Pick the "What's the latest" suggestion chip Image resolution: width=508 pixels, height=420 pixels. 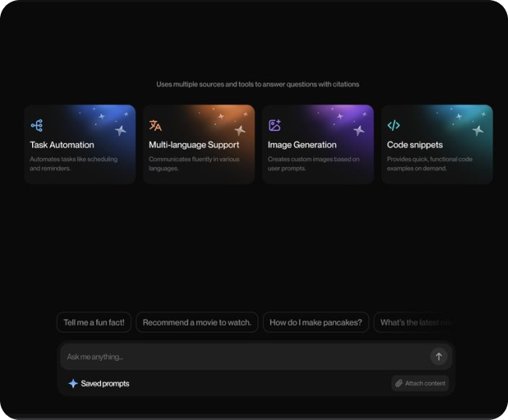pos(414,322)
